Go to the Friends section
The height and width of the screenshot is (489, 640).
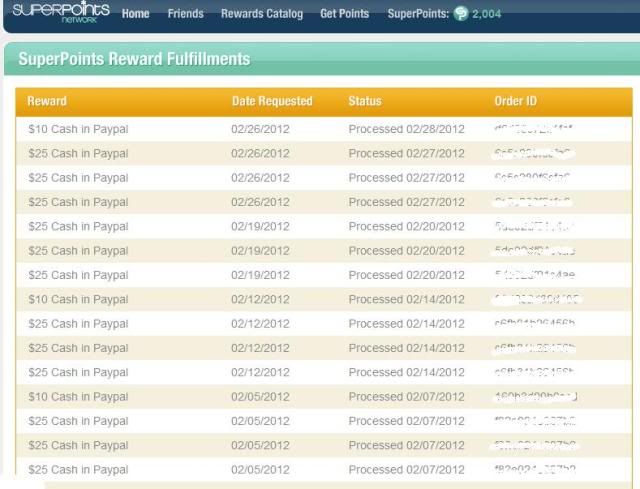(185, 14)
